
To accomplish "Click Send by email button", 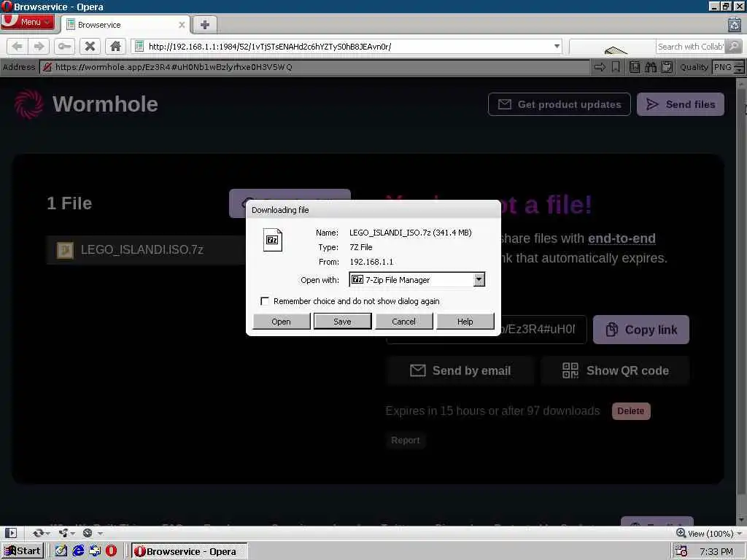I will pyautogui.click(x=460, y=370).
